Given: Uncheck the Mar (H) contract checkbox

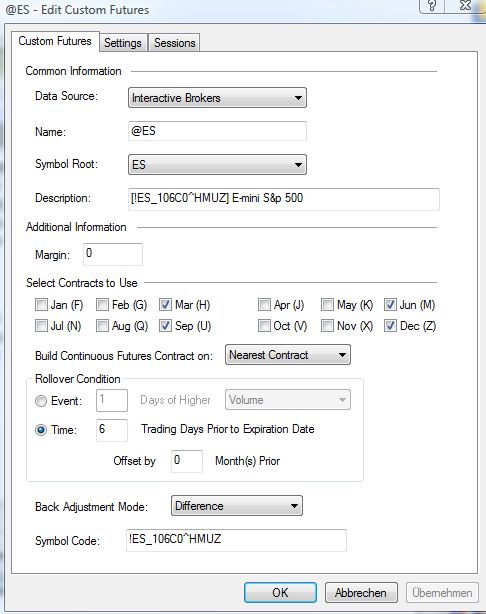Looking at the screenshot, I should point(165,305).
